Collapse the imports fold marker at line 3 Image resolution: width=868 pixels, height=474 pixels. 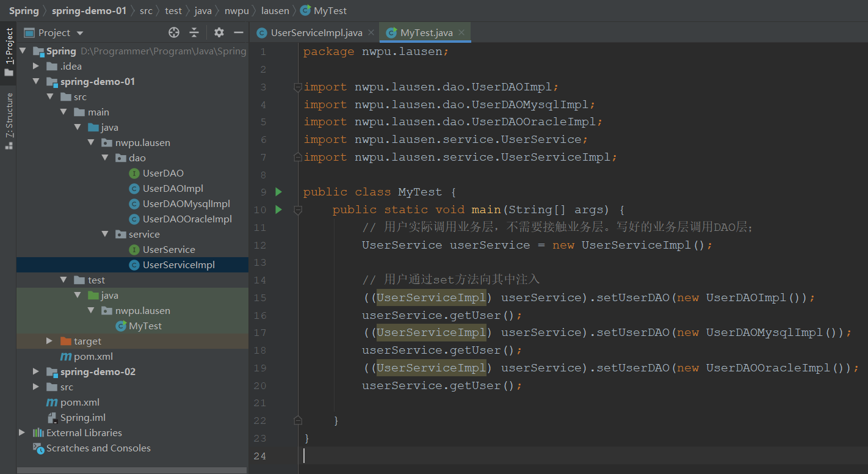point(298,87)
